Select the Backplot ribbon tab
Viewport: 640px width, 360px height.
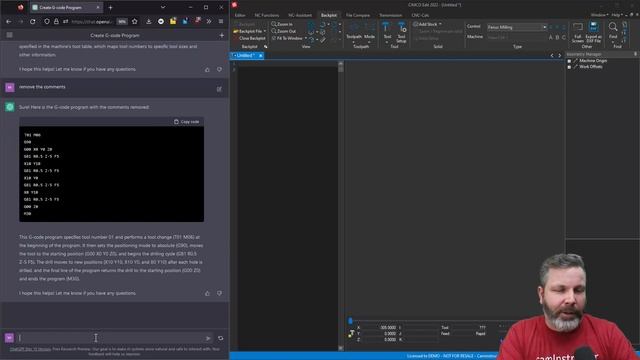329,15
